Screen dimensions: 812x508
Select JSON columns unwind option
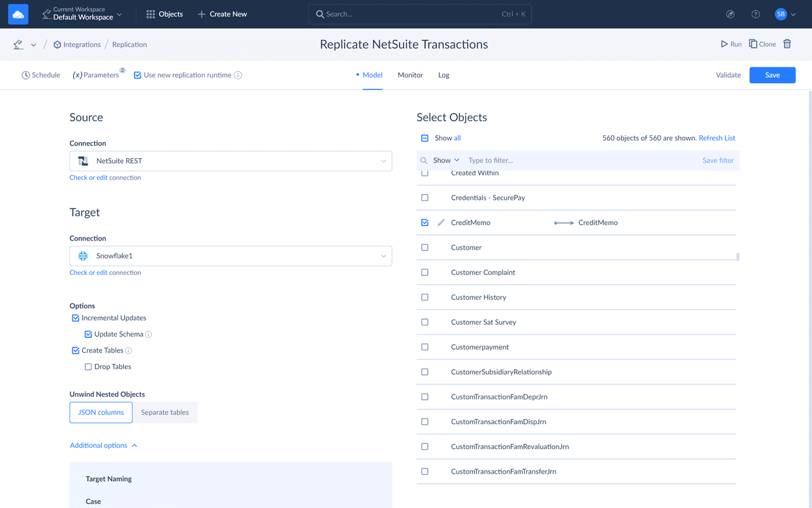[101, 412]
